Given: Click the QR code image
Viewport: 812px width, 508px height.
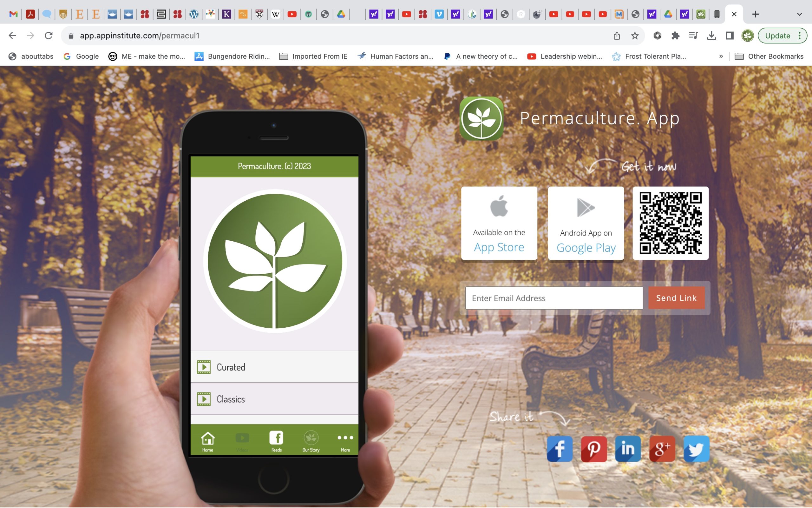Looking at the screenshot, I should [671, 223].
